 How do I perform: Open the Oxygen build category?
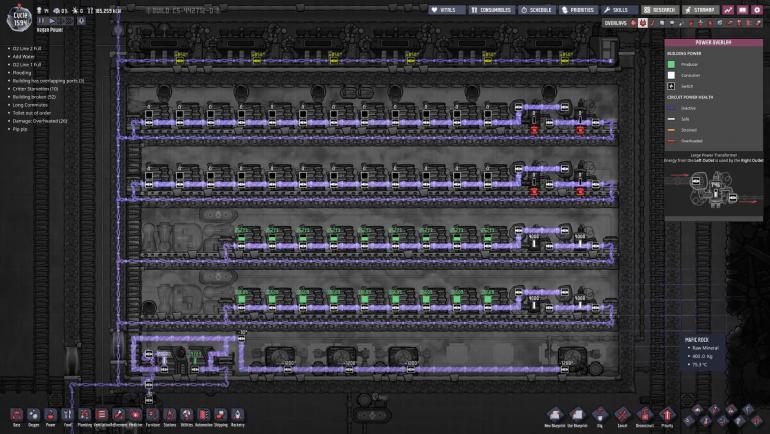pyautogui.click(x=33, y=416)
